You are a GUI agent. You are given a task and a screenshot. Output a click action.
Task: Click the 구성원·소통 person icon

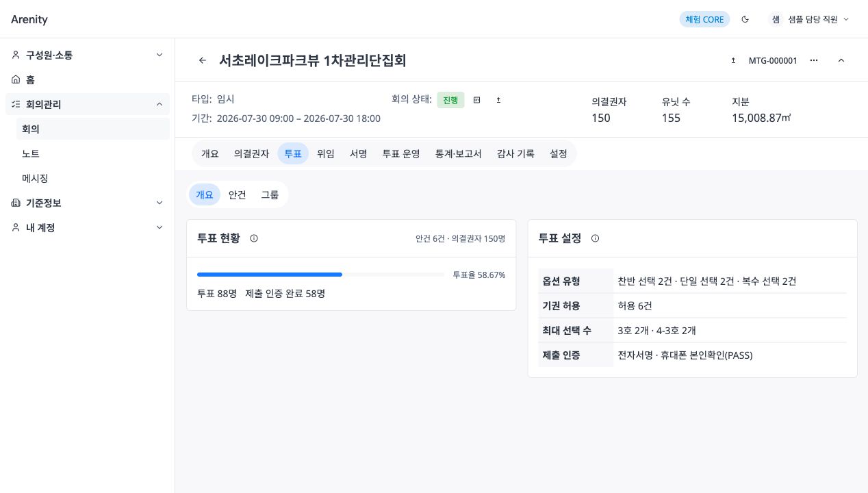click(x=16, y=55)
